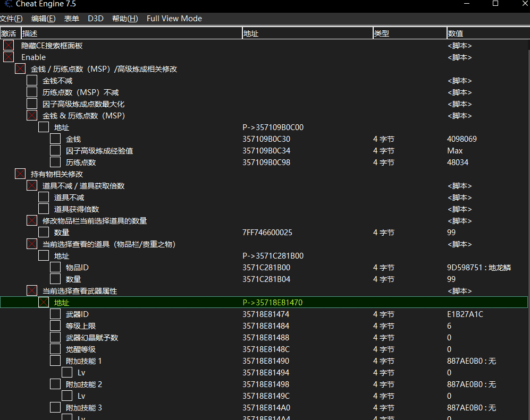The width and height of the screenshot is (530, 420).
Task: Disable the Enable script checkbox
Action: tap(9, 57)
